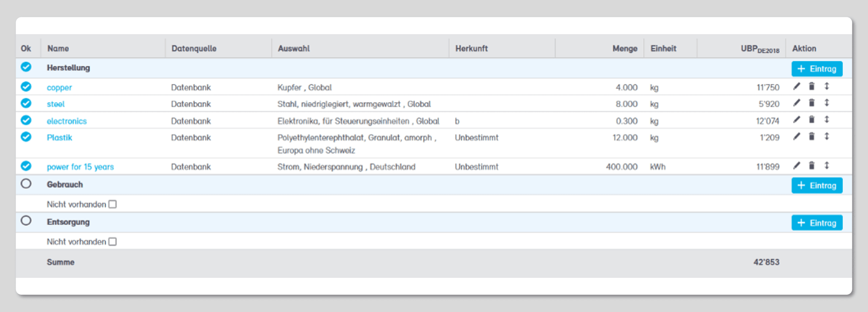The height and width of the screenshot is (312, 868).
Task: Reorder the copper row with the move arrows icon
Action: [x=827, y=86]
